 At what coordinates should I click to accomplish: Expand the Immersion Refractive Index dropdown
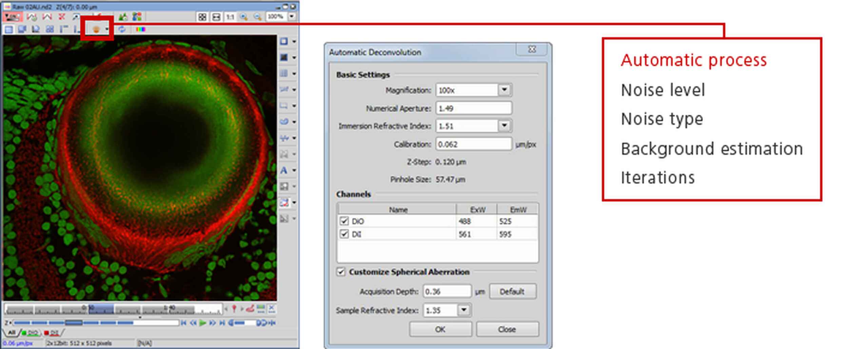(x=504, y=126)
